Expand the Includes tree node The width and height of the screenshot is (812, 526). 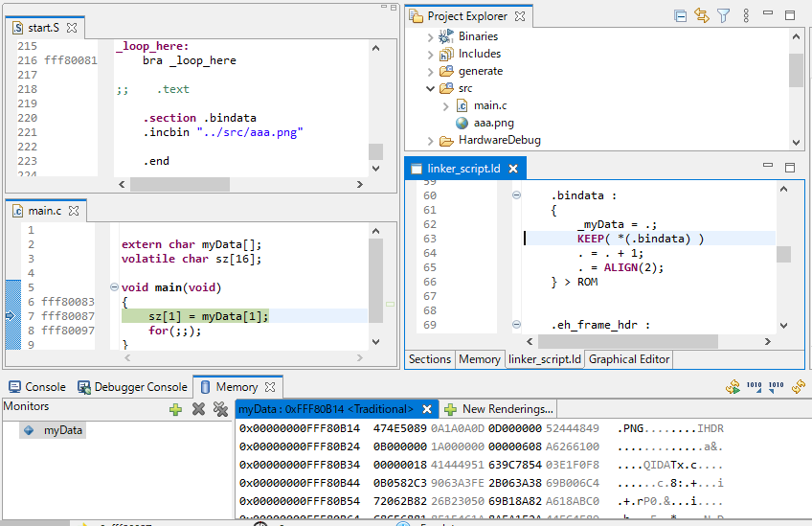pos(430,55)
